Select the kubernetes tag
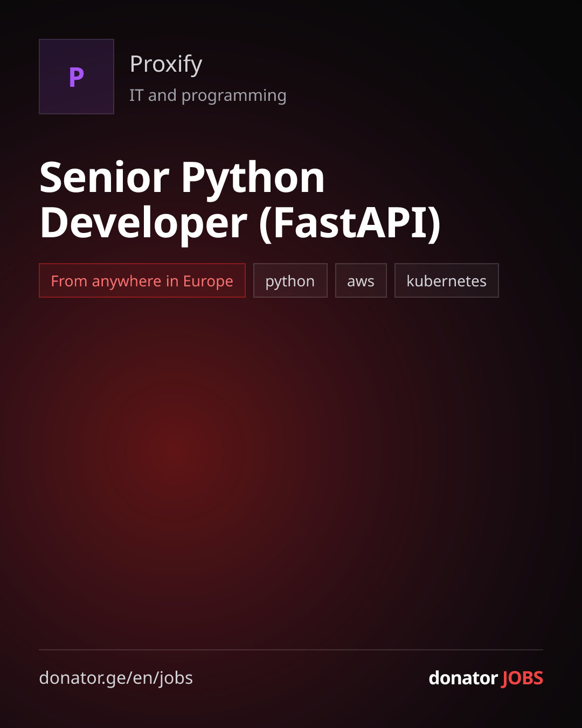582x728 pixels. pos(447,280)
